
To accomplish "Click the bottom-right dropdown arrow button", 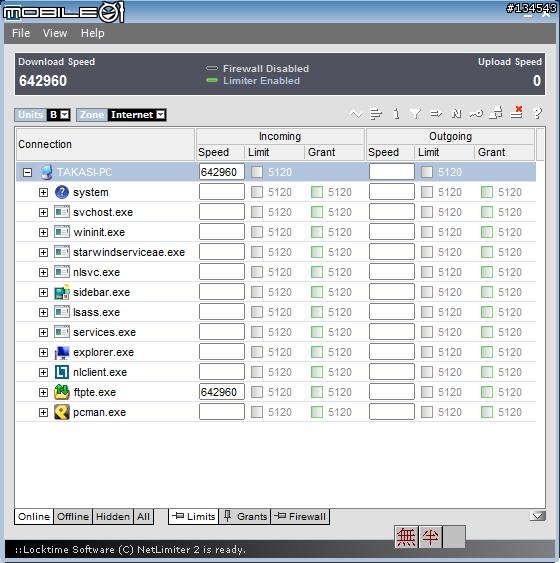I will pyautogui.click(x=537, y=516).
